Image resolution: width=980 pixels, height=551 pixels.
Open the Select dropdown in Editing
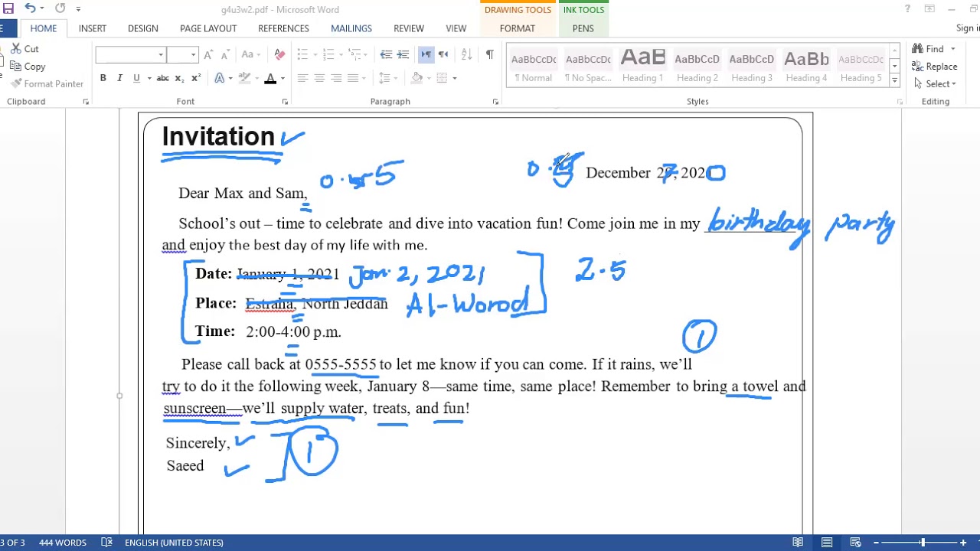click(x=935, y=84)
